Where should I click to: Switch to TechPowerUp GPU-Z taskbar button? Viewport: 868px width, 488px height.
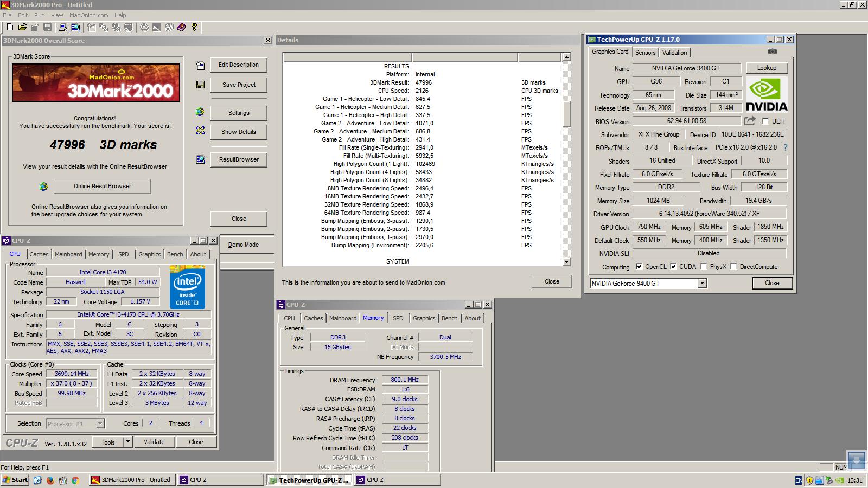pyautogui.click(x=309, y=480)
